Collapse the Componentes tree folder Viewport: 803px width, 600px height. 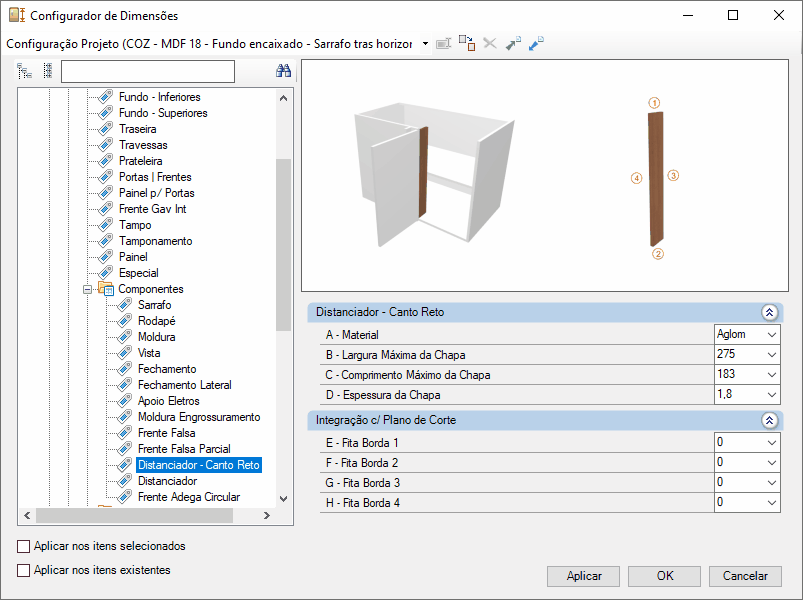(x=88, y=289)
